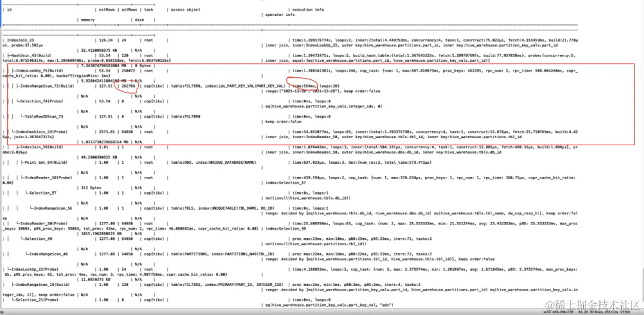
Task: Click the estRows value 2.01
Action: pos(103,146)
